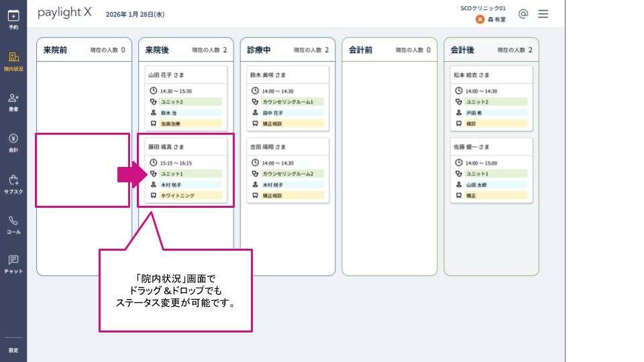Open the hamburger menu at top right
644x362 pixels.
543,14
